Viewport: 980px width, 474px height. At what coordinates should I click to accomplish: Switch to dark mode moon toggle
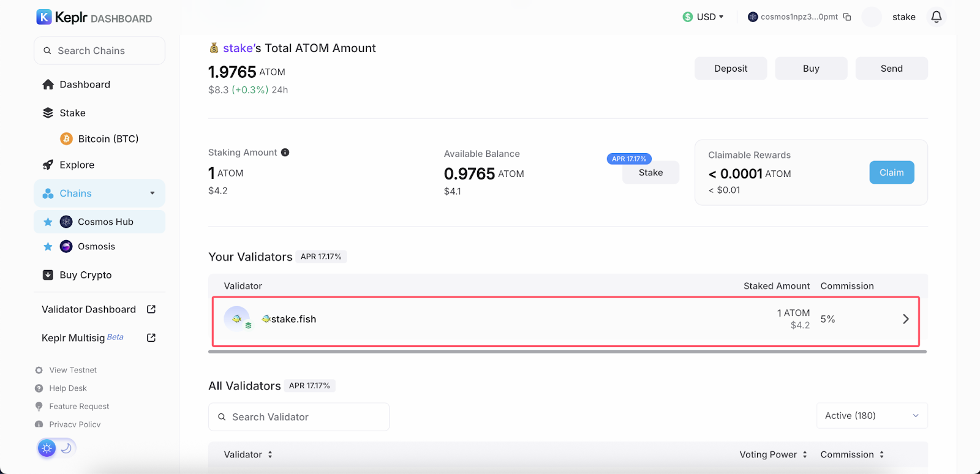[66, 448]
